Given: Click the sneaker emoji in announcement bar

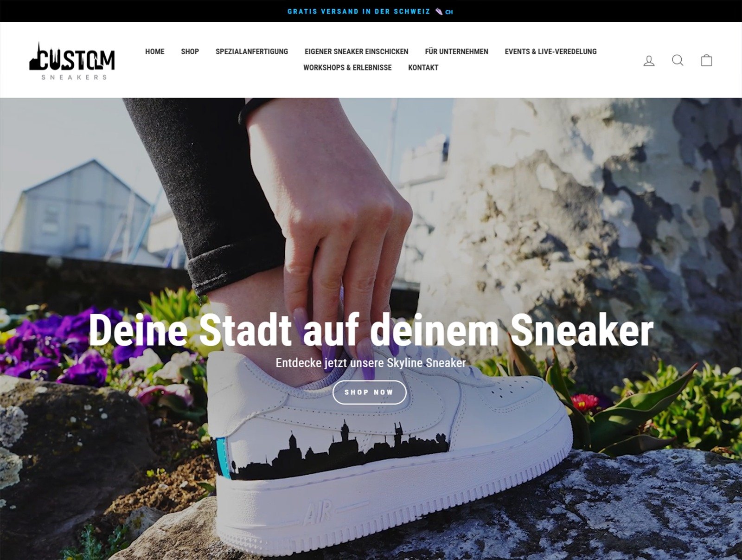Looking at the screenshot, I should (x=439, y=11).
